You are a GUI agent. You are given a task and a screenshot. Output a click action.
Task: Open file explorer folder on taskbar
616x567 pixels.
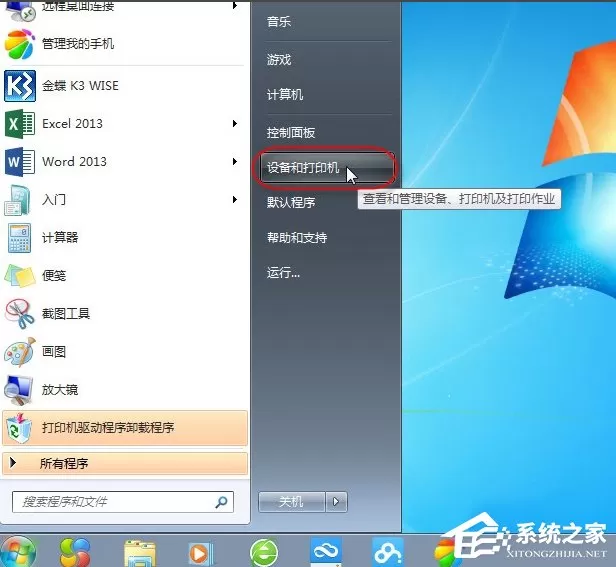(x=139, y=553)
